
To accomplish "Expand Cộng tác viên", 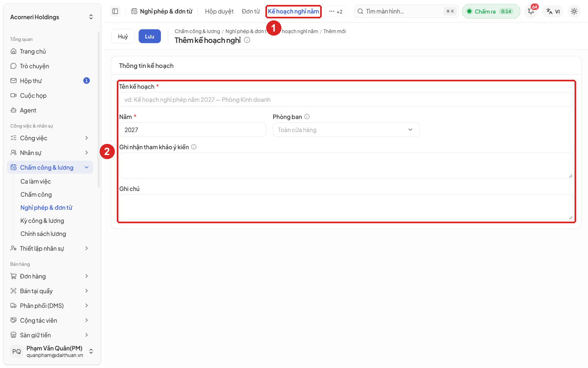I will (50, 321).
